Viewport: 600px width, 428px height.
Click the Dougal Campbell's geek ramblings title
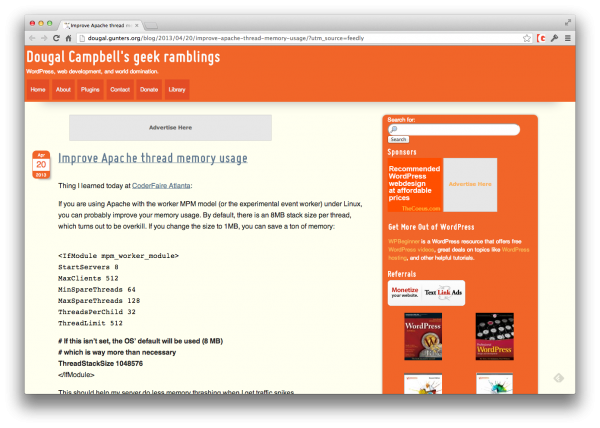click(123, 57)
